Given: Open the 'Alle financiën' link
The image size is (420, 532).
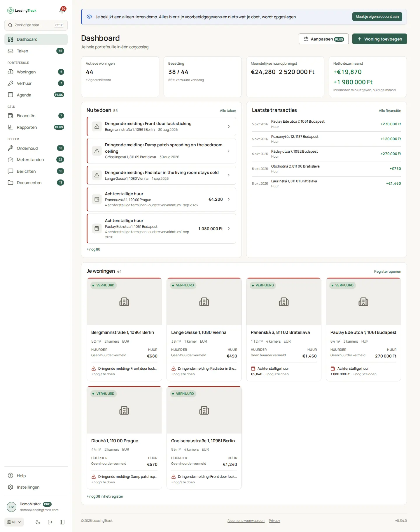Looking at the screenshot, I should pos(390,111).
